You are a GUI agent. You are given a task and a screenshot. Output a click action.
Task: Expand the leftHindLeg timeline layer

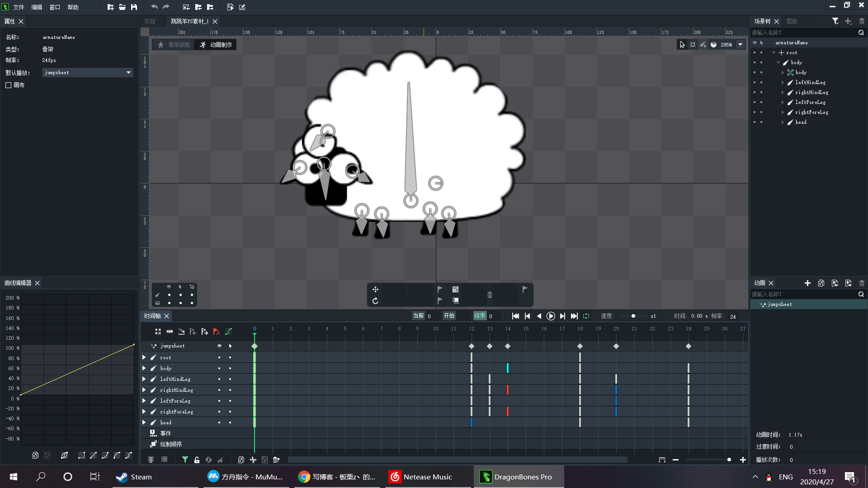tap(144, 379)
